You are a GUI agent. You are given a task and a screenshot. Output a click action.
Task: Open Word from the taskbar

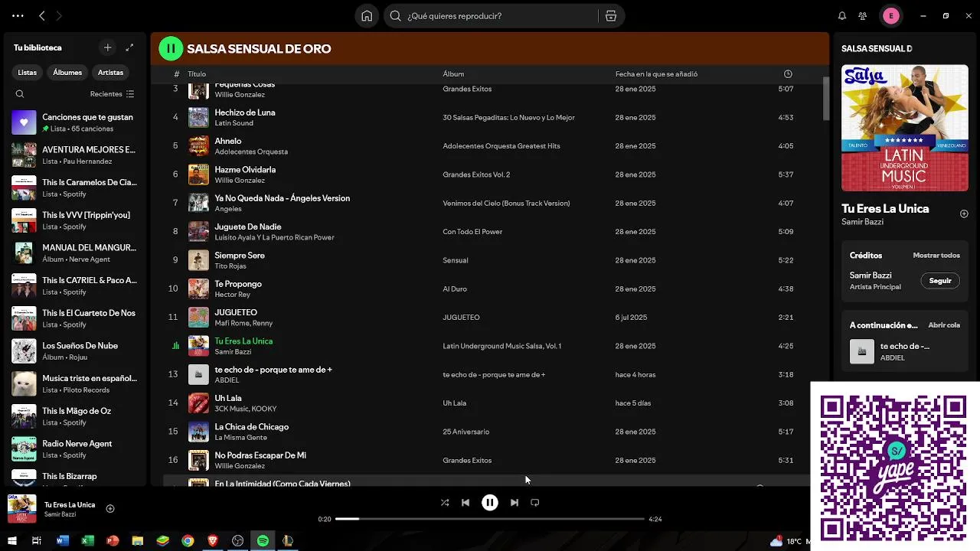click(63, 541)
